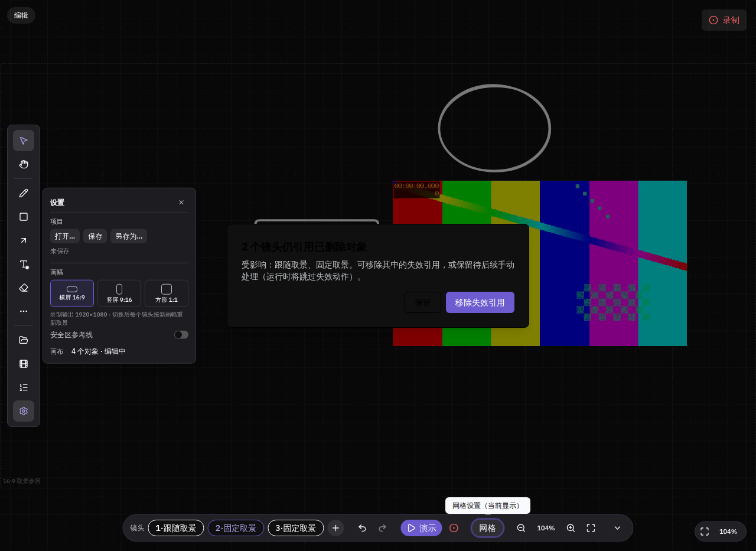
Task: Start the 演示 presentation
Action: pos(421,528)
